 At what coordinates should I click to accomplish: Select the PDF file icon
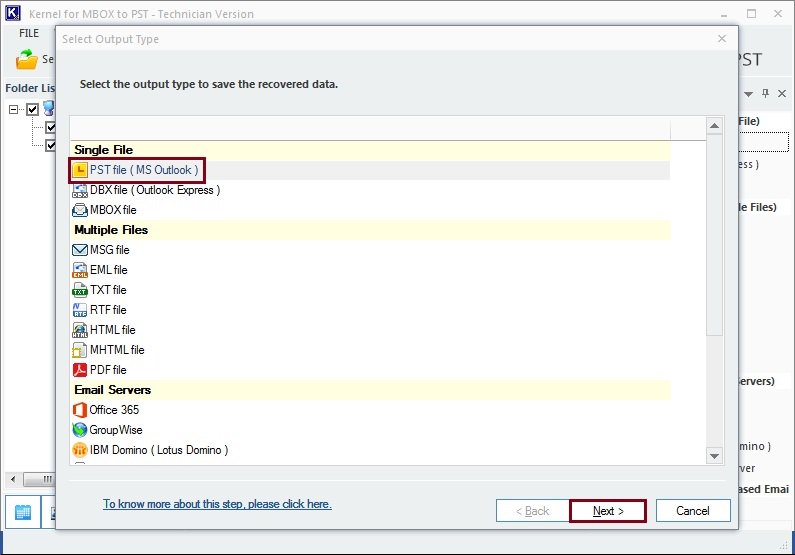click(x=80, y=369)
